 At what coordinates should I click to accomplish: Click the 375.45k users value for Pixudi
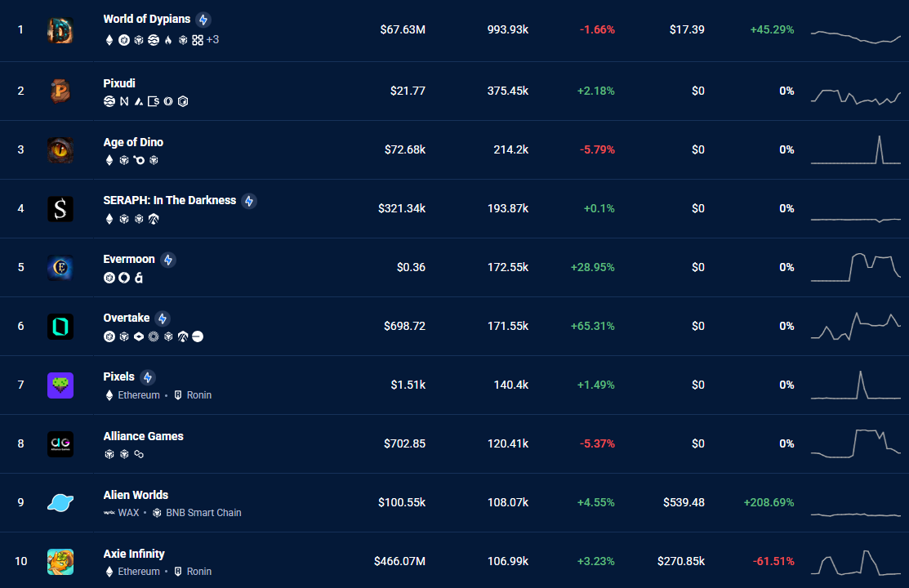[x=508, y=91]
